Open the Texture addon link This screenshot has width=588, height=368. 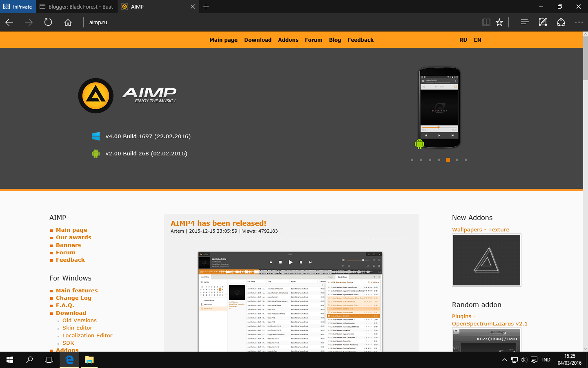tap(499, 229)
